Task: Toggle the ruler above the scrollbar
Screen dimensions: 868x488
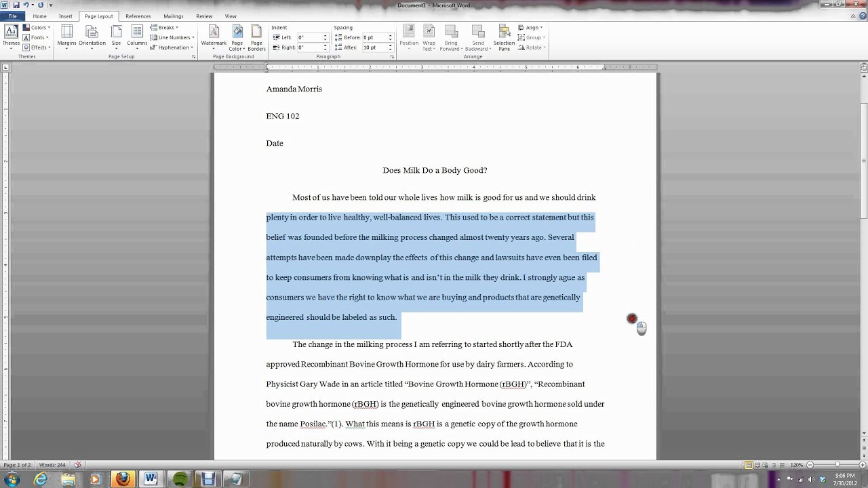Action: (863, 67)
